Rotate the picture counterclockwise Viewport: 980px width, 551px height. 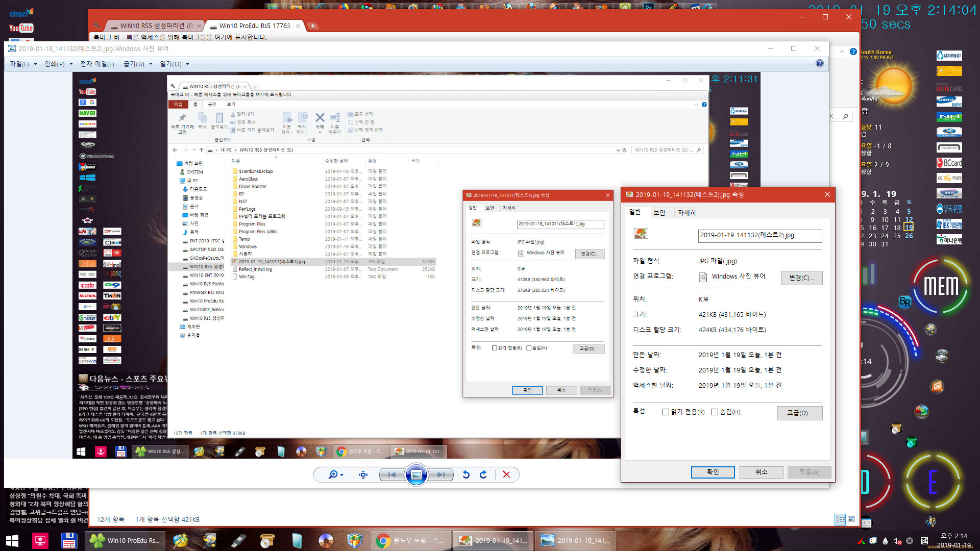[x=465, y=474]
